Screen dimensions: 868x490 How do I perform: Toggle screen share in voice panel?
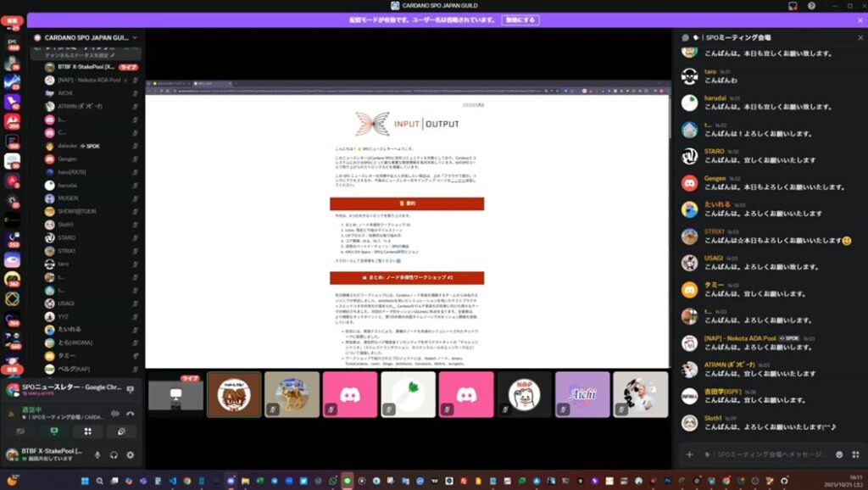[54, 432]
